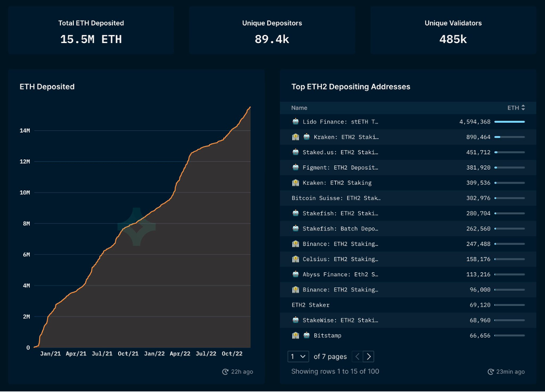Click the 14M y-axis label

[24, 131]
